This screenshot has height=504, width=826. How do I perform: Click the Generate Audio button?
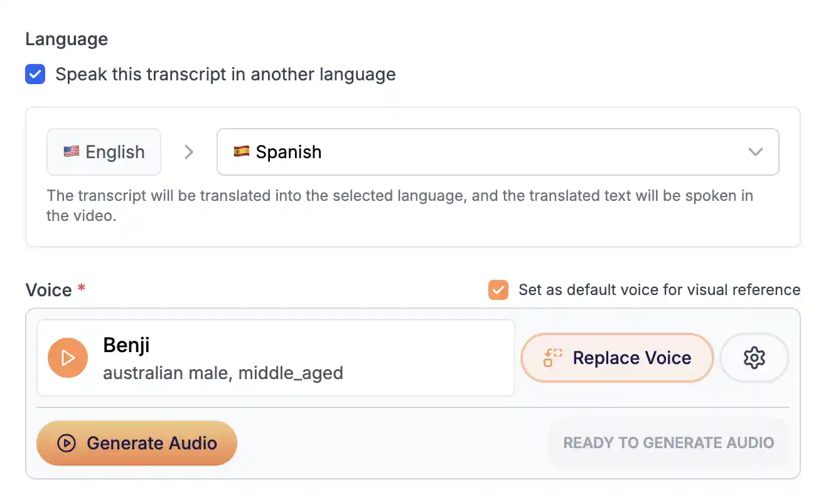click(137, 443)
